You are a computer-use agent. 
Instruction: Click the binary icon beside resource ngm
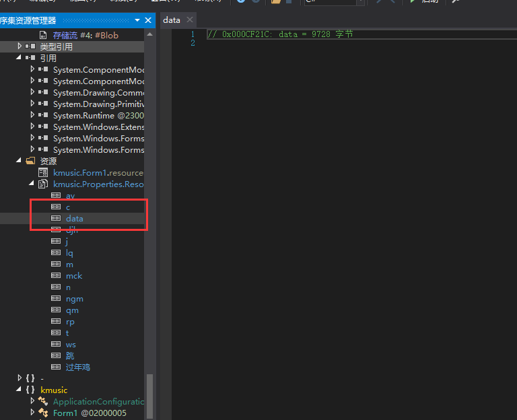pos(56,298)
